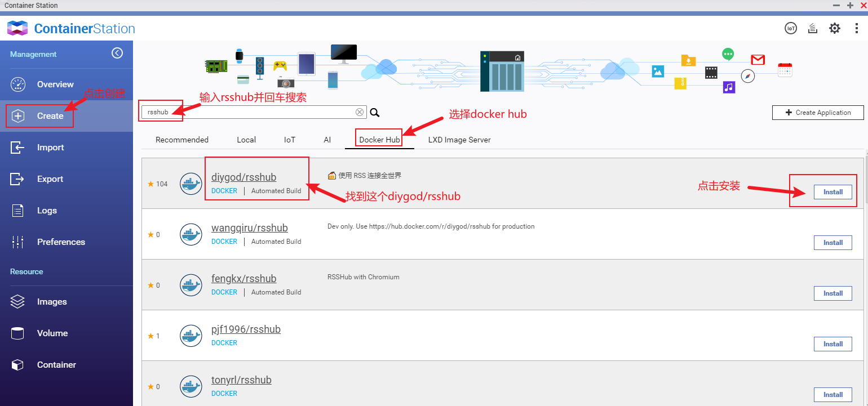The image size is (868, 406).
Task: Click the Docker whale icon for diygod/rsshub
Action: [191, 184]
